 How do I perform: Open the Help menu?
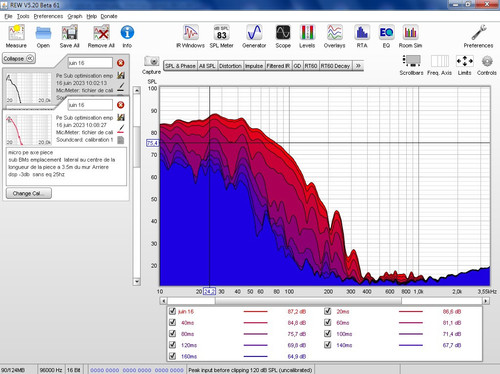pos(91,16)
